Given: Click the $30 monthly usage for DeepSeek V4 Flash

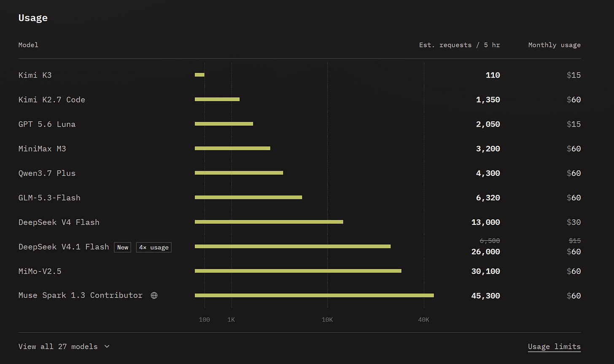Looking at the screenshot, I should coord(574,222).
